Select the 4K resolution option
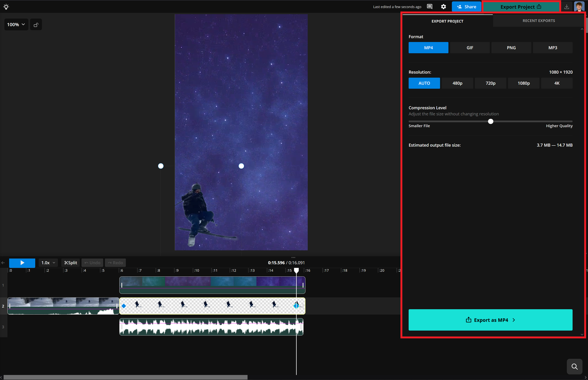 (x=556, y=83)
